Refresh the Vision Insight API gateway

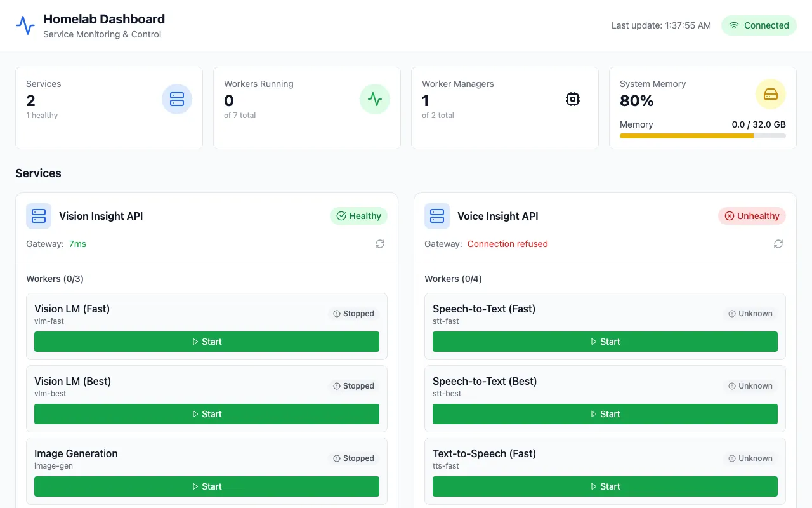pyautogui.click(x=380, y=244)
